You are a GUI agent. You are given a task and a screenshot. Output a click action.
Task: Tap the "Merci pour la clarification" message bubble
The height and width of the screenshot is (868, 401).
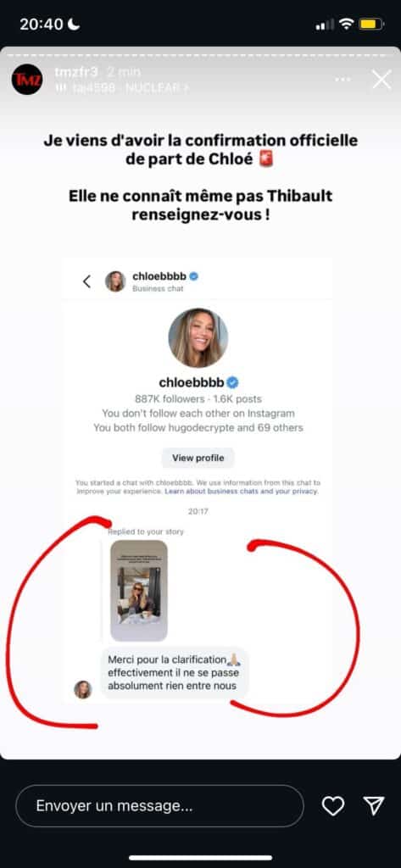pyautogui.click(x=175, y=672)
